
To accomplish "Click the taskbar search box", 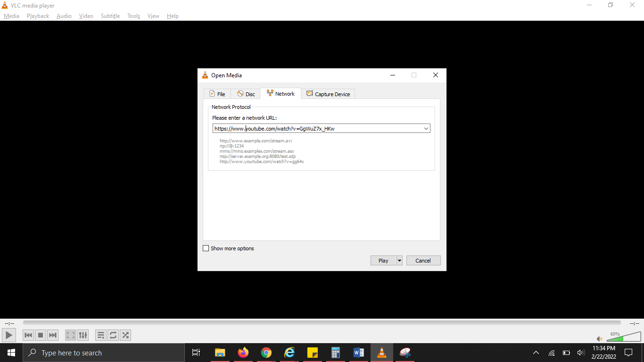I will [104, 353].
